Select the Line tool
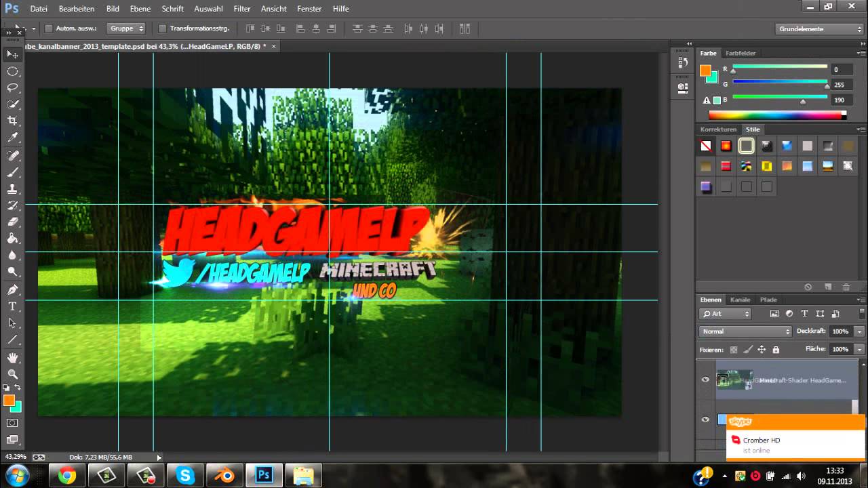868x488 pixels. [x=12, y=340]
